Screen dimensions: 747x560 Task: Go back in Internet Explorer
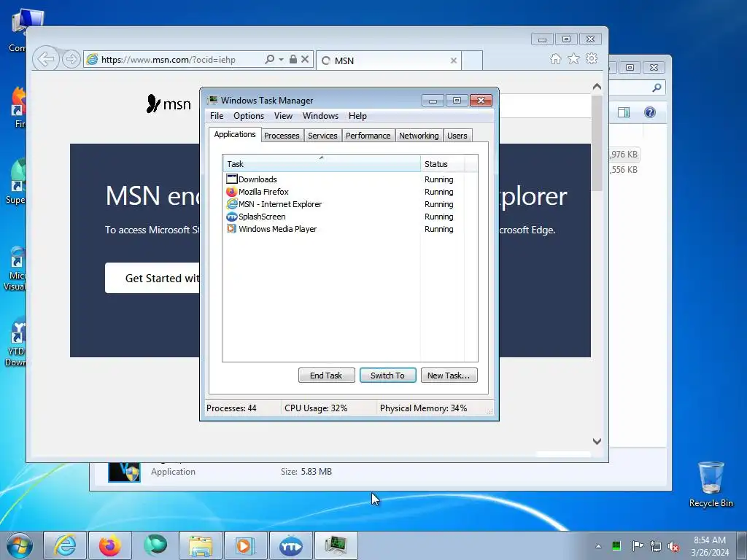pyautogui.click(x=46, y=60)
